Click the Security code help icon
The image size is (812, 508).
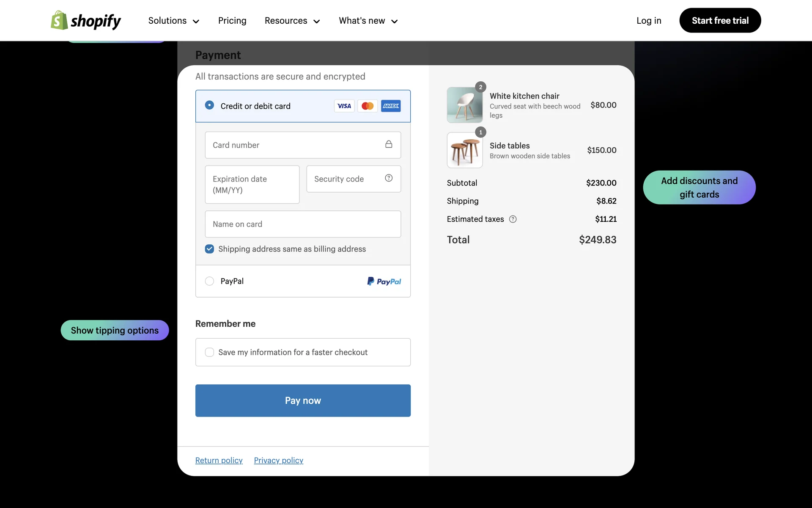(389, 178)
